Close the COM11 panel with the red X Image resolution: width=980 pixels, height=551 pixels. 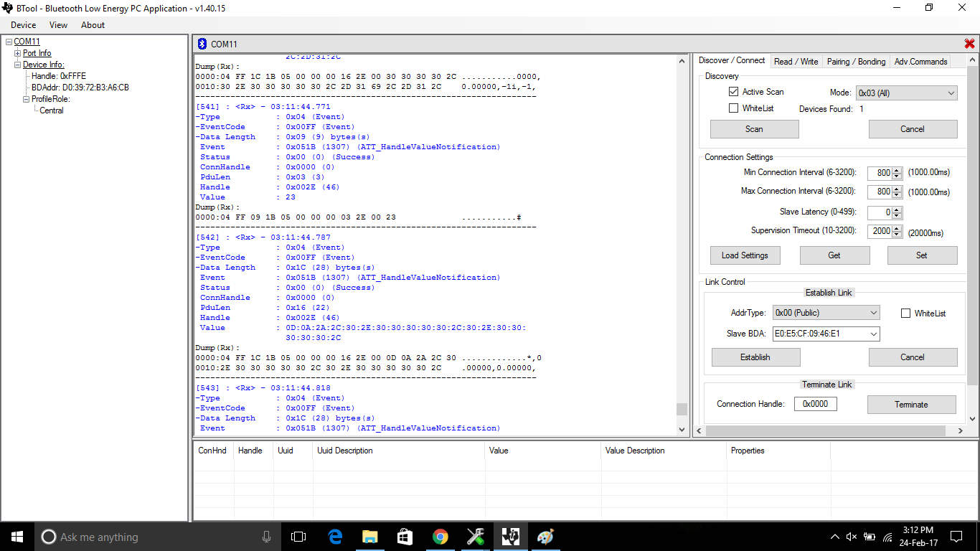(969, 44)
